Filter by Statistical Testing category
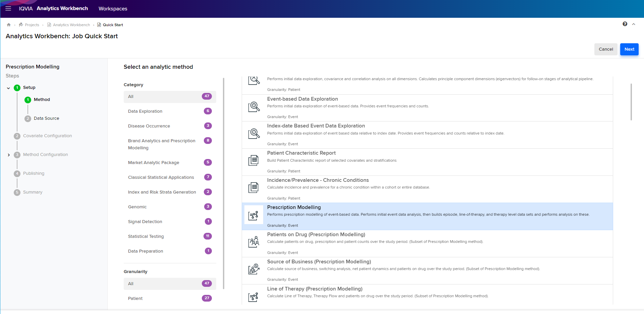 click(170, 237)
